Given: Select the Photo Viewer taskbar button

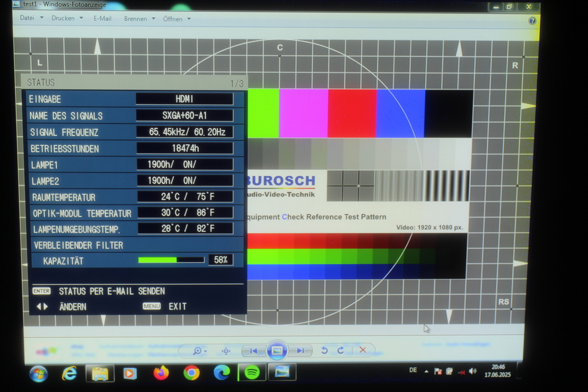Looking at the screenshot, I should click(x=282, y=372).
